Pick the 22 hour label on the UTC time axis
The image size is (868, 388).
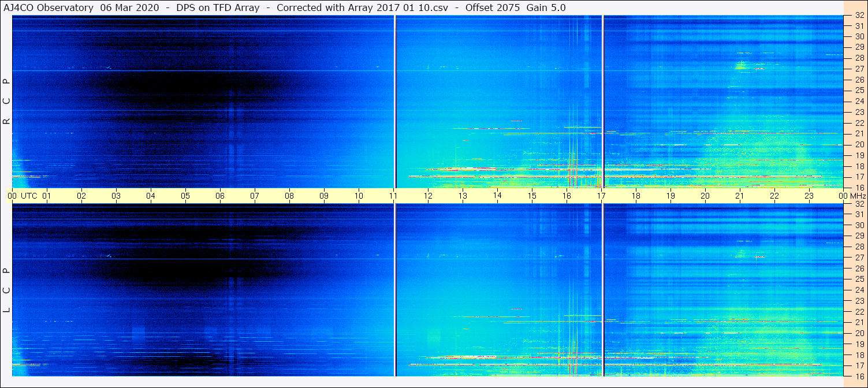[774, 196]
